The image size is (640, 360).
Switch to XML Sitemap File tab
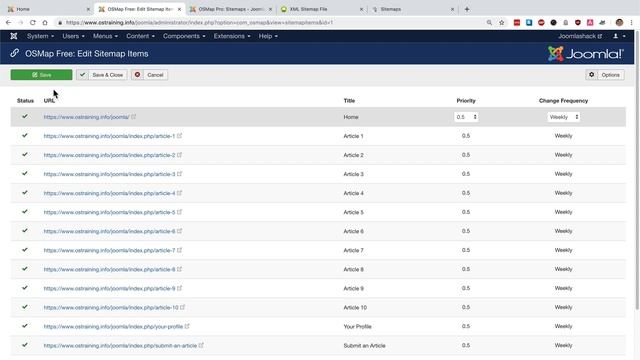pos(322,9)
